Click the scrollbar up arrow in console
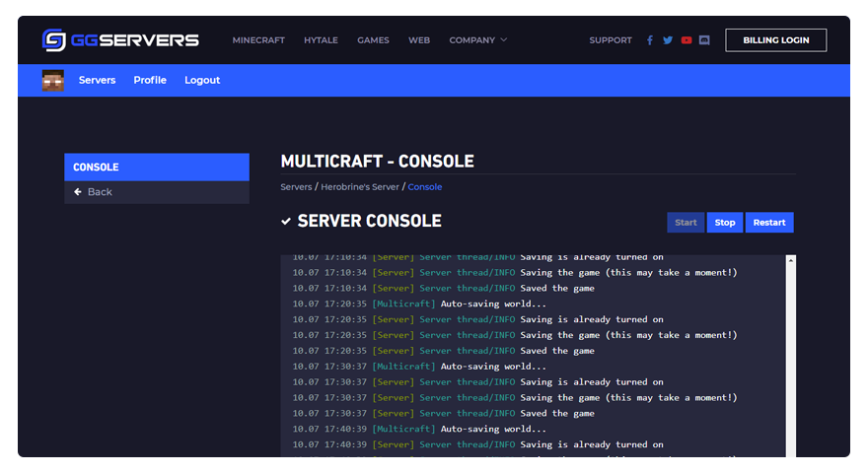Image resolution: width=868 pixels, height=473 pixels. pos(790,260)
